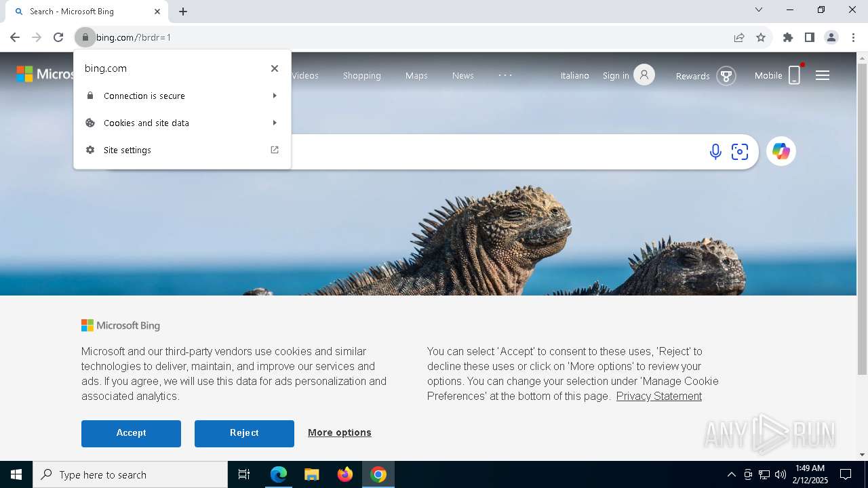The height and width of the screenshot is (488, 868).
Task: Accept cookies on Bing banner
Action: [131, 433]
